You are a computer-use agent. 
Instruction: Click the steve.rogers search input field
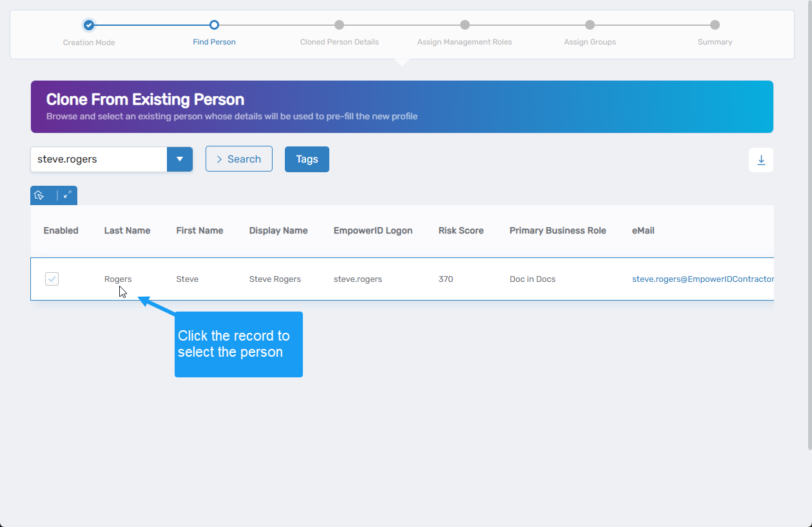click(x=99, y=159)
